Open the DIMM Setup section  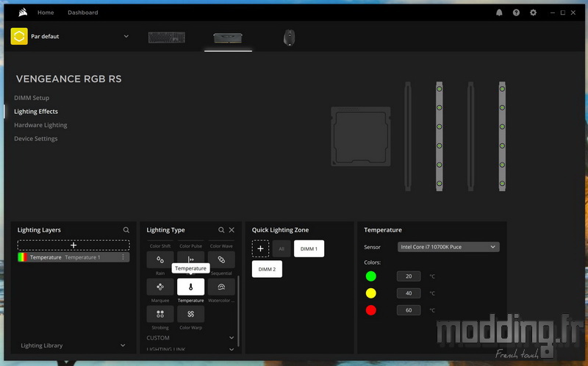(32, 98)
